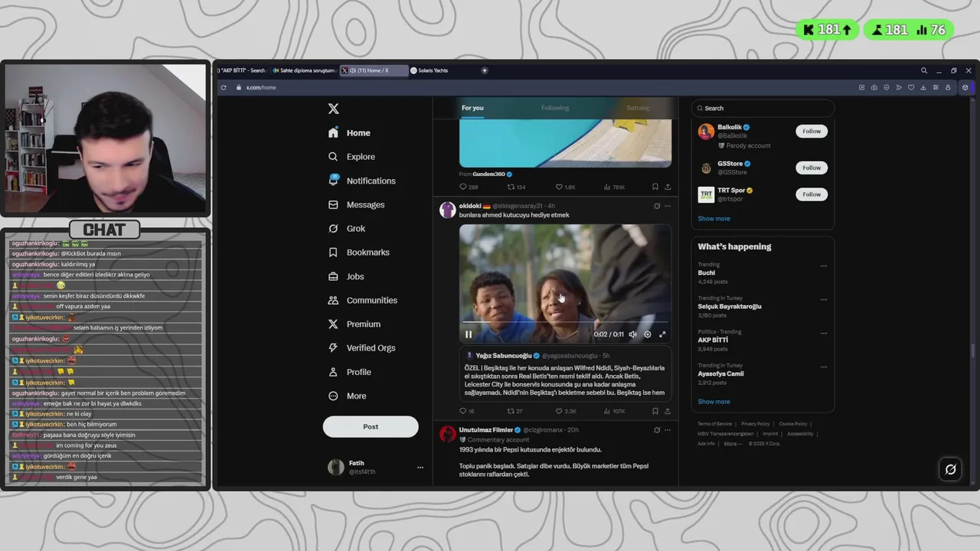Open Grok action on Unutulmaz Filmler tweet
Screen dimensions: 980x551
coord(657,430)
